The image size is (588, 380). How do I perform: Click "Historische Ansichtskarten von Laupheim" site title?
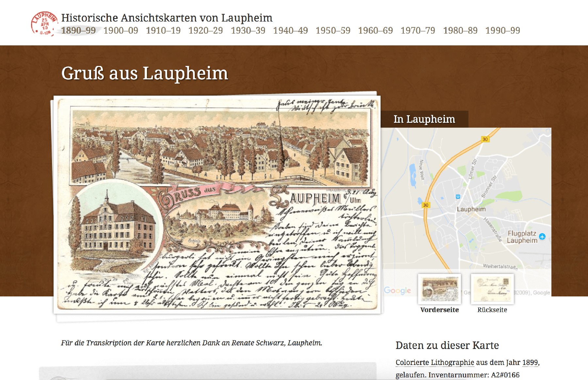coord(167,18)
